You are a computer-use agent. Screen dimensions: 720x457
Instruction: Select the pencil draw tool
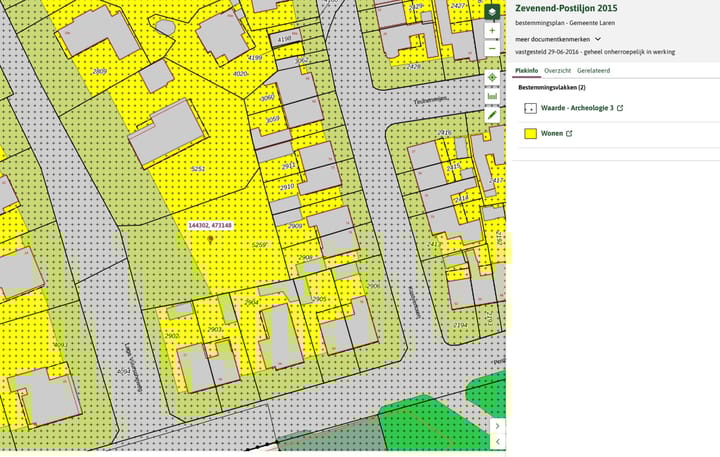492,115
